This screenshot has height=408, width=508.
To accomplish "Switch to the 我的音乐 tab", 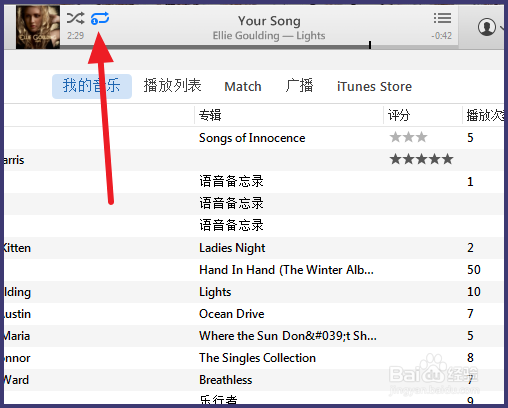I will pos(92,86).
